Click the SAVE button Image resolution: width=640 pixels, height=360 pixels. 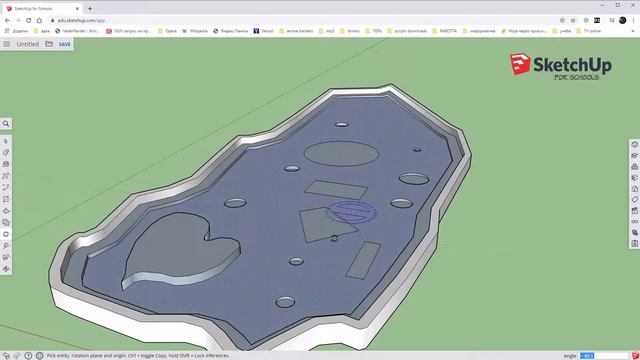[x=64, y=44]
